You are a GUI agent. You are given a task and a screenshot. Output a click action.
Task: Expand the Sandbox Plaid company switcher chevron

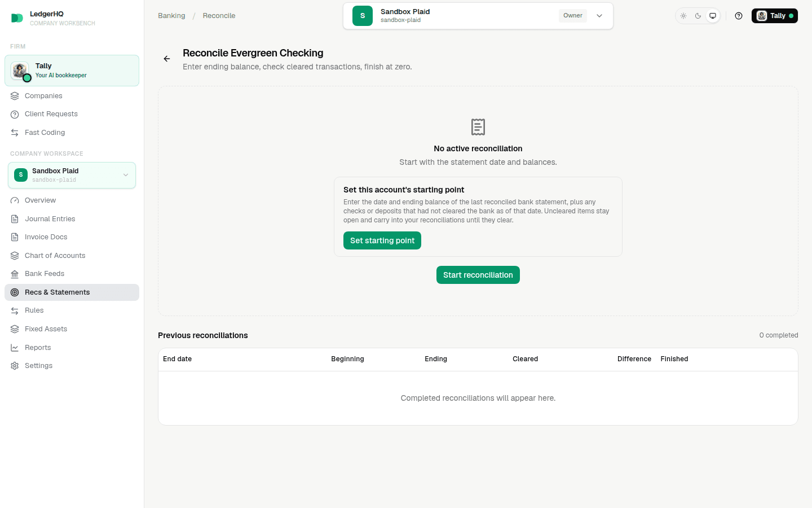599,16
